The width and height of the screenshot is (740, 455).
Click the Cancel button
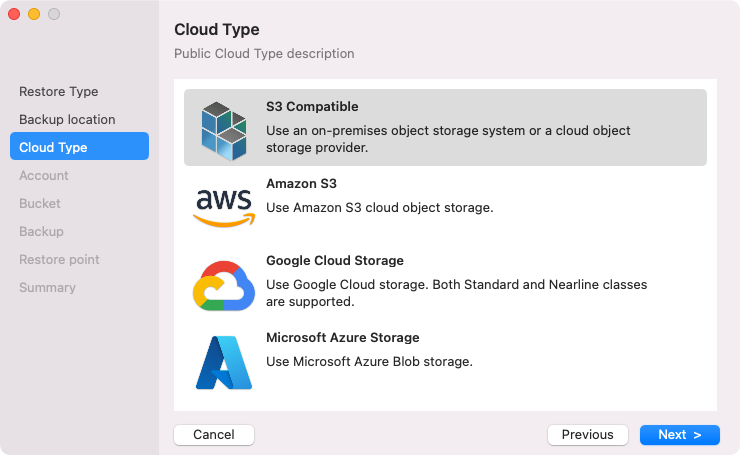point(214,435)
